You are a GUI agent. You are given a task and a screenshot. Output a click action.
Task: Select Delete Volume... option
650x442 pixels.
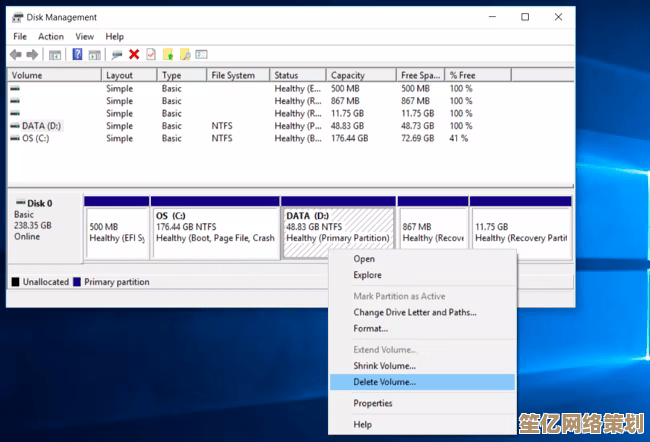pyautogui.click(x=422, y=382)
